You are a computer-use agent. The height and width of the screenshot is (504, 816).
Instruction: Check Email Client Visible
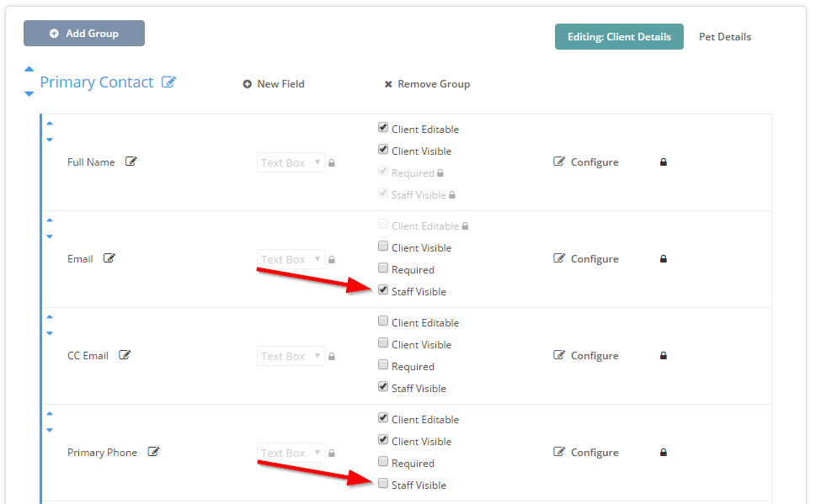pyautogui.click(x=383, y=246)
